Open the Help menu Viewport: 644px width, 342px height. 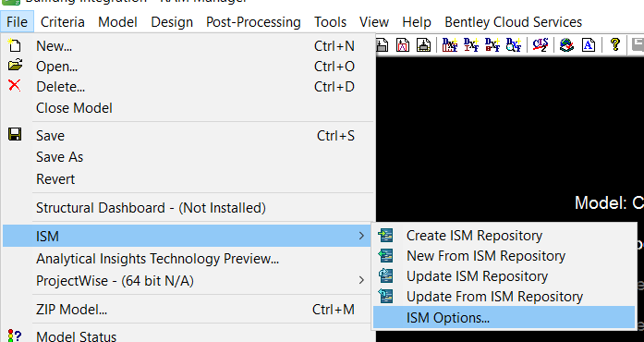(x=417, y=22)
